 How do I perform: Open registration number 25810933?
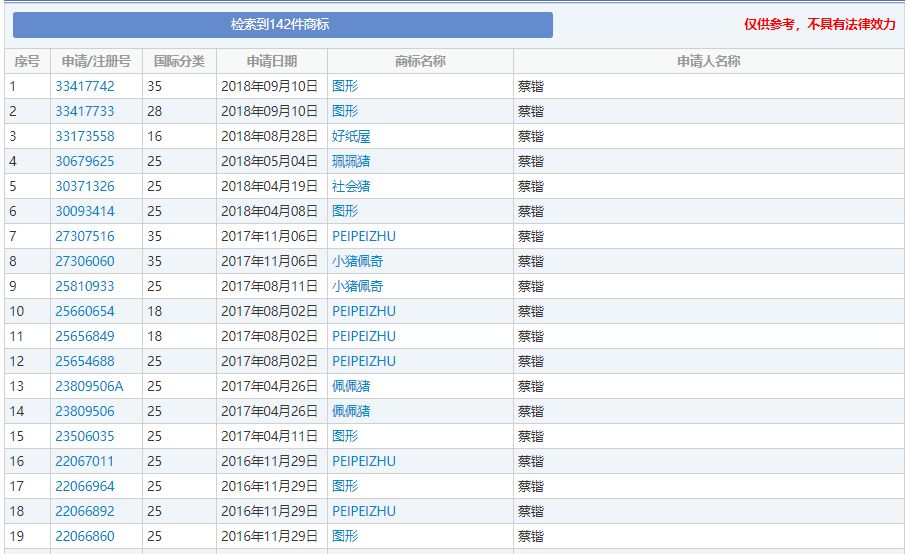point(84,286)
